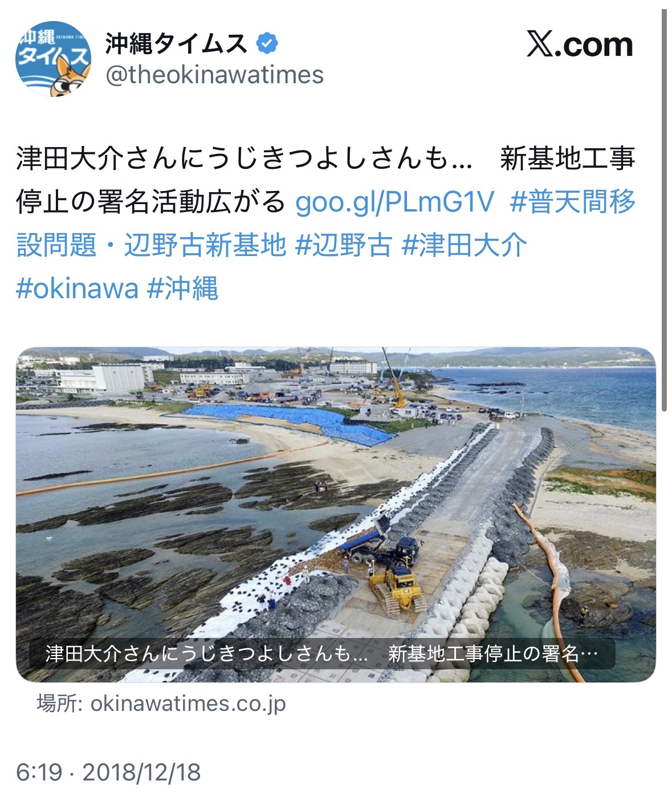Click the vertical scrollbar thumb
672x797 pixels.
click(x=664, y=210)
